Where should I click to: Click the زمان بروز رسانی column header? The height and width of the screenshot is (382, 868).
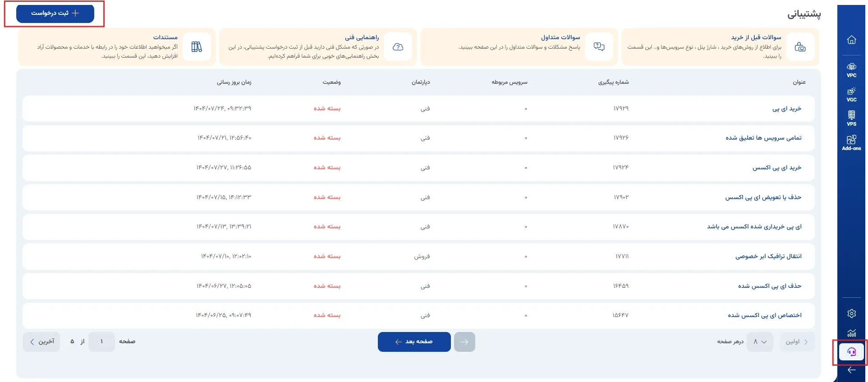click(234, 82)
